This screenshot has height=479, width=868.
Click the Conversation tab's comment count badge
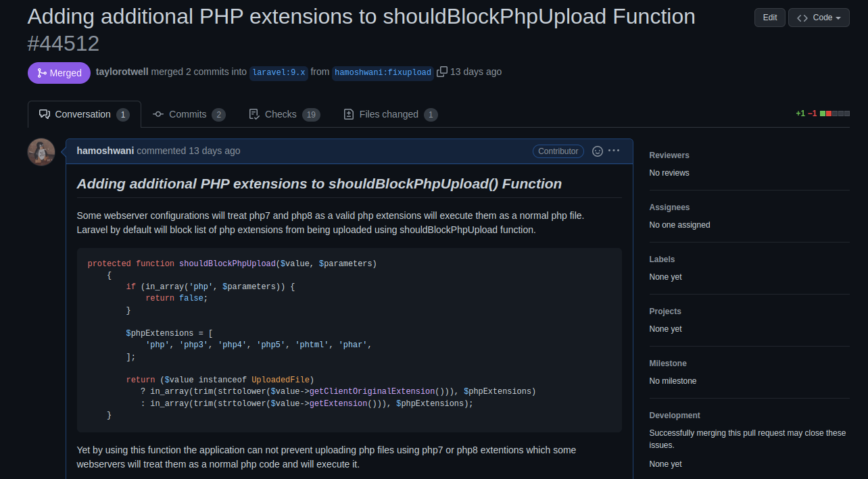[123, 115]
